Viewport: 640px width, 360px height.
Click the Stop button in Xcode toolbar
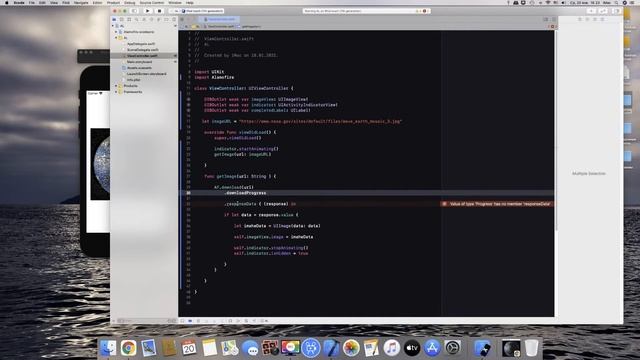click(159, 11)
